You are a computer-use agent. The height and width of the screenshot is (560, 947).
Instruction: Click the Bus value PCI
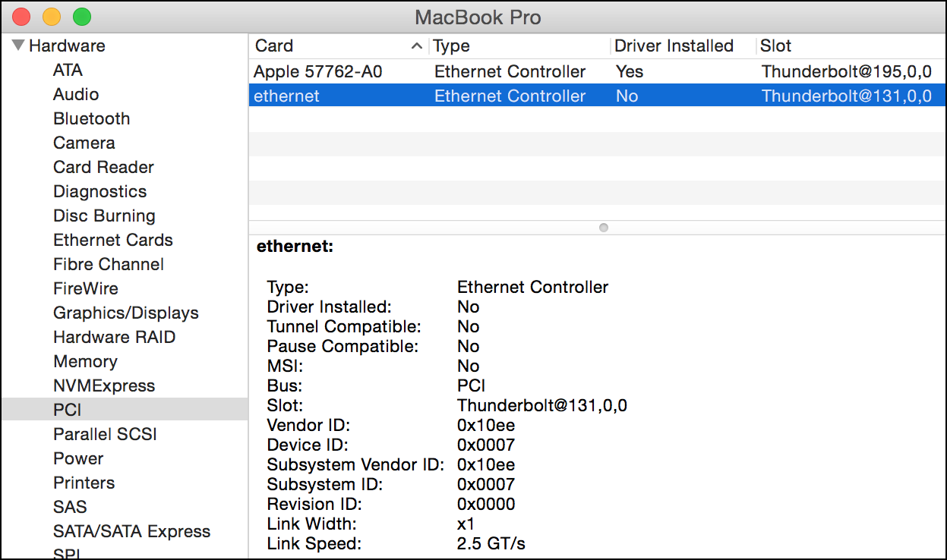471,385
